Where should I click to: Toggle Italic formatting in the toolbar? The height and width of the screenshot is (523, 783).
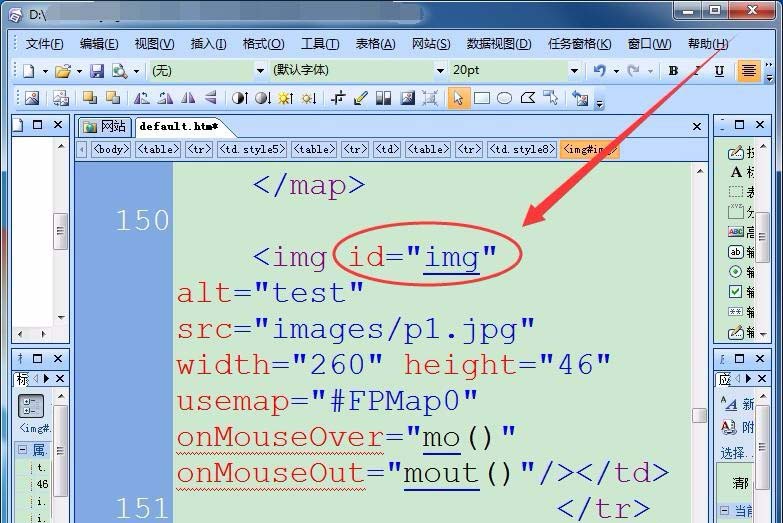coord(696,71)
